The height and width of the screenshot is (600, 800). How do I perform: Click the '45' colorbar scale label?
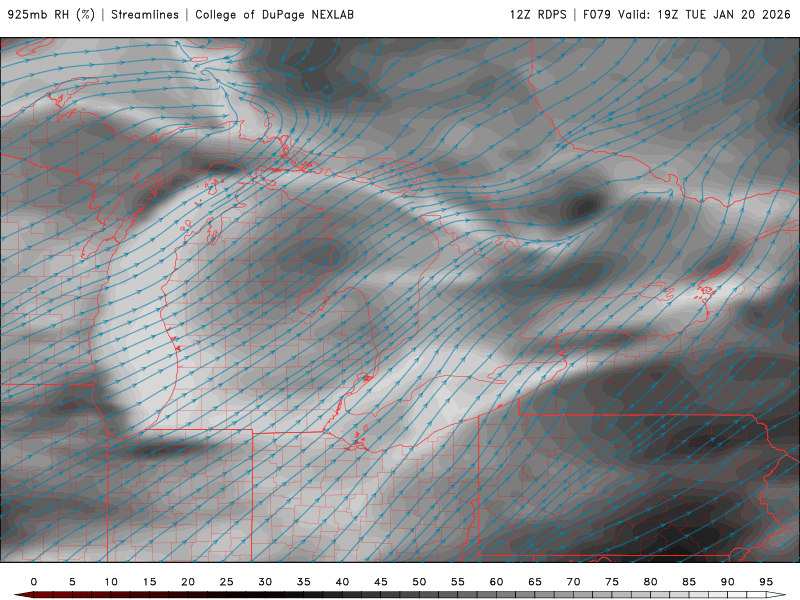pyautogui.click(x=381, y=582)
